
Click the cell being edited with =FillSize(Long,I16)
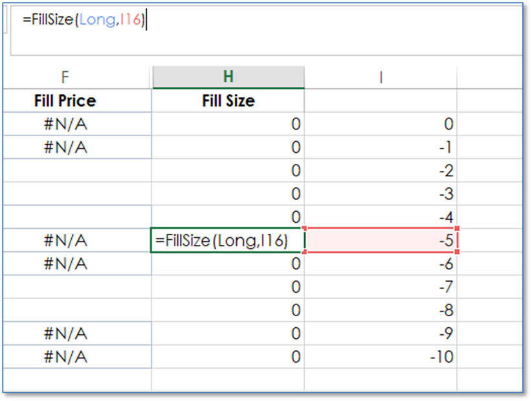click(x=228, y=240)
